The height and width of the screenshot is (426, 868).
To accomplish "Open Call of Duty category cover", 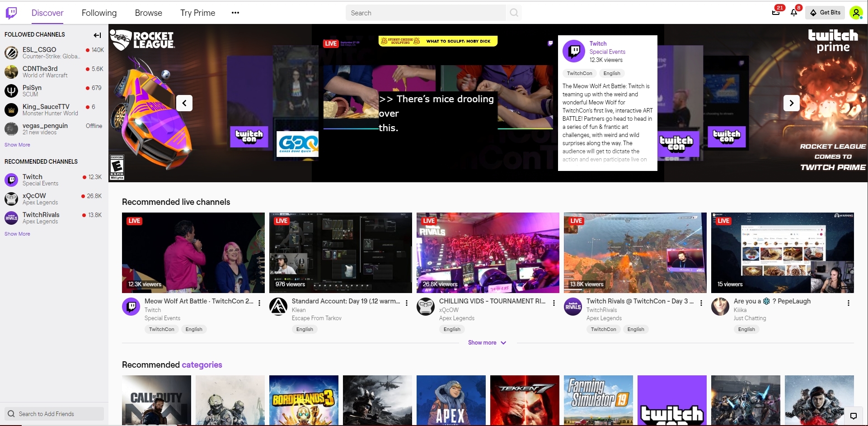I will (156, 400).
